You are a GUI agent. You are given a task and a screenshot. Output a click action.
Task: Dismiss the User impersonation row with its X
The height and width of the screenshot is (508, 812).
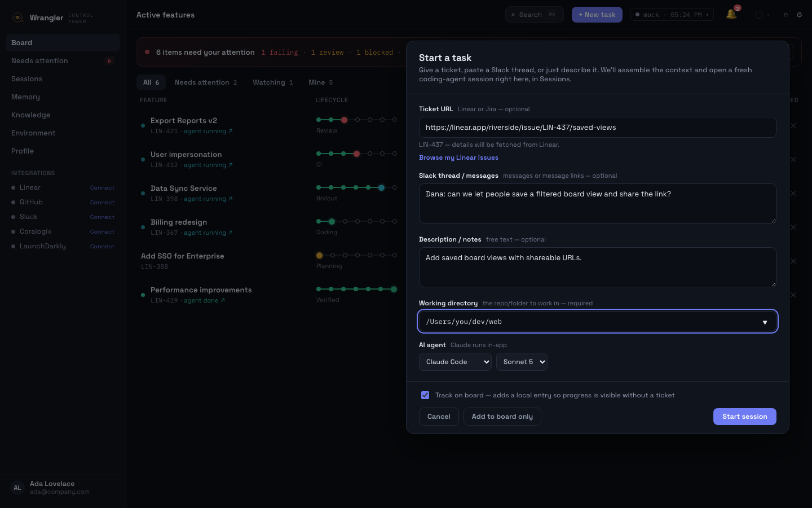pyautogui.click(x=793, y=160)
